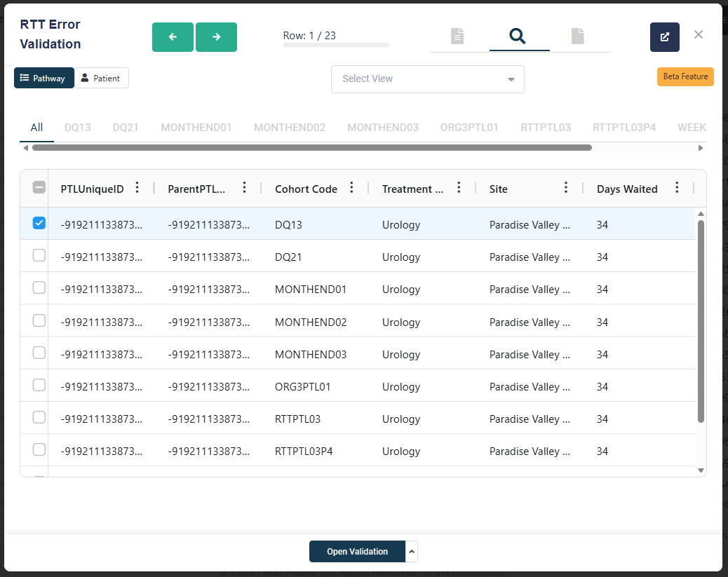Open column menu for Days Waited
The image size is (728, 577).
coord(677,188)
